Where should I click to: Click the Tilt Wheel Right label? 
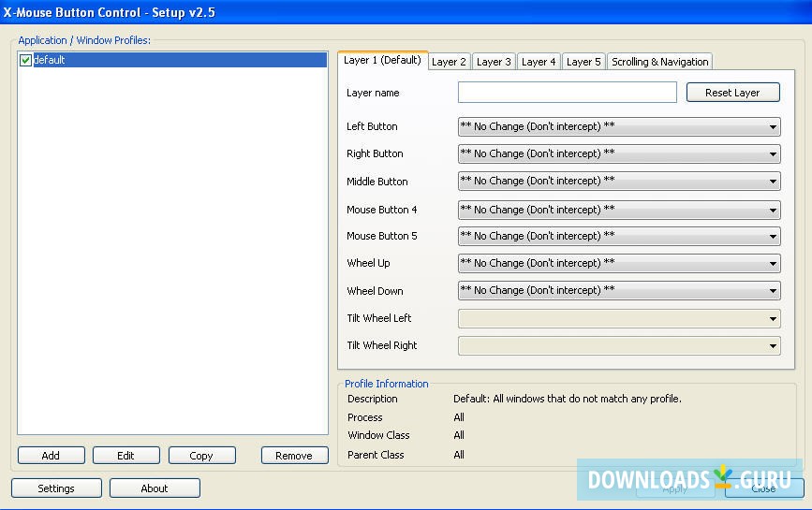pyautogui.click(x=382, y=345)
